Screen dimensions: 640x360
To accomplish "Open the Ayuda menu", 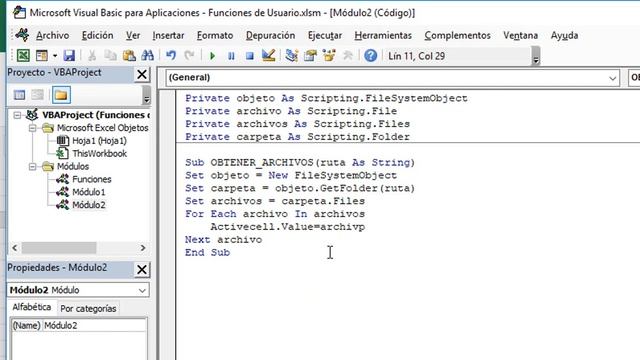I will pyautogui.click(x=564, y=36).
